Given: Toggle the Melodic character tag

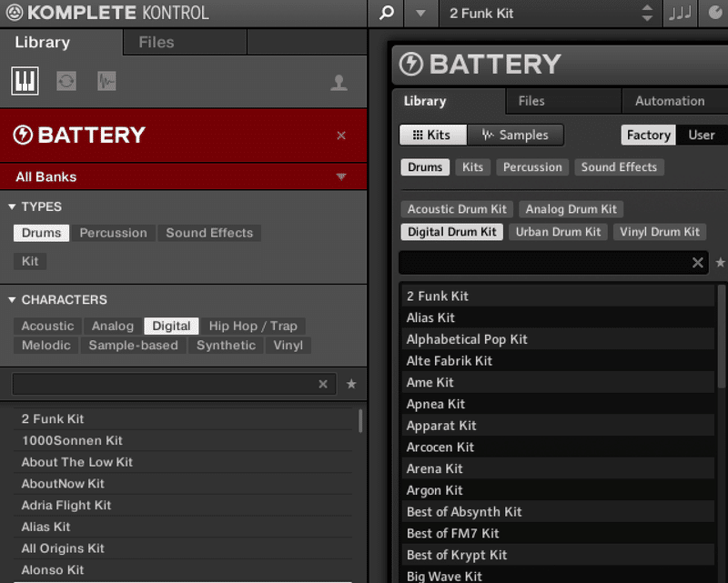Looking at the screenshot, I should [x=46, y=346].
